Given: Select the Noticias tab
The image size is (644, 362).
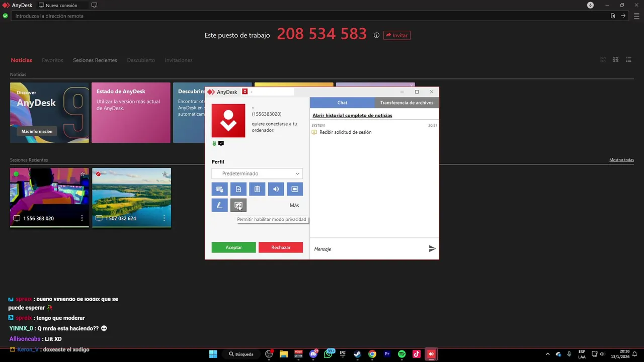Looking at the screenshot, I should pyautogui.click(x=21, y=60).
